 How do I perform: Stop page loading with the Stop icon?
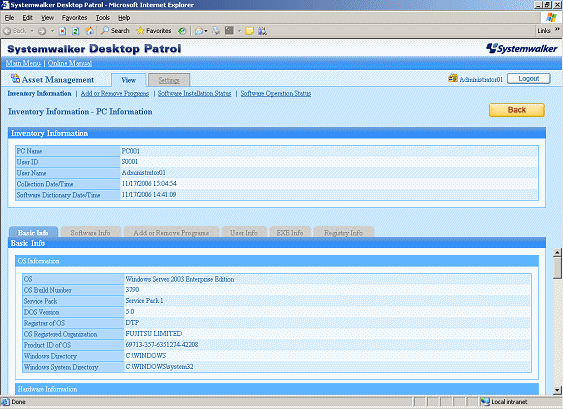pos(62,31)
